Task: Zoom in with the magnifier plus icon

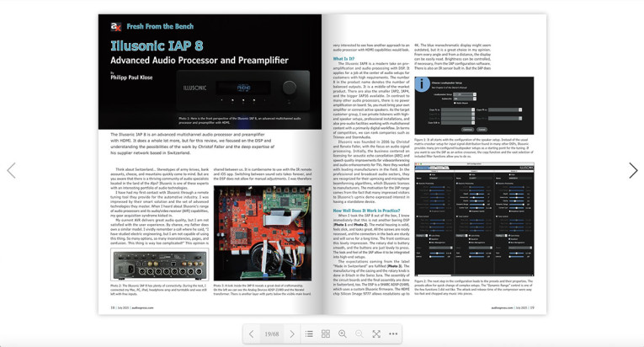Action: click(x=343, y=334)
